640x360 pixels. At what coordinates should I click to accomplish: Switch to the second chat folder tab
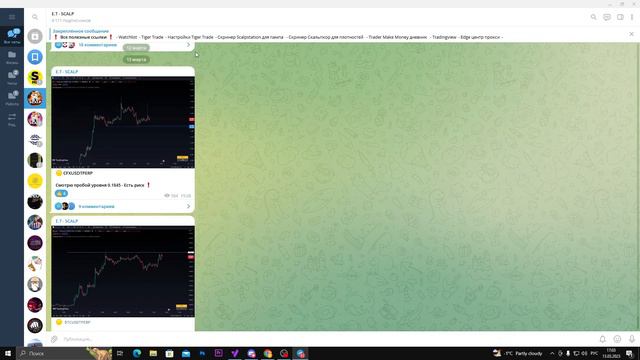[12, 57]
